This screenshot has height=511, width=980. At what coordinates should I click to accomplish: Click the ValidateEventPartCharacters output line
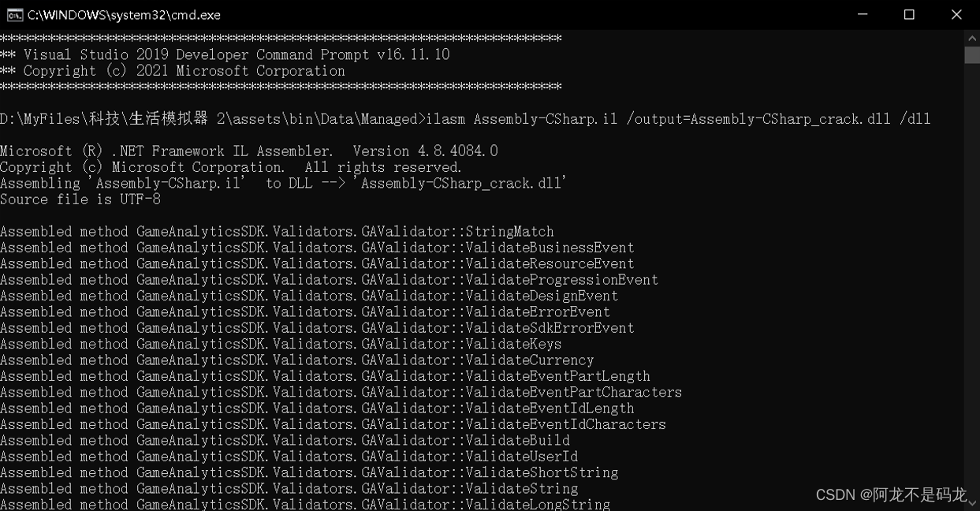click(x=341, y=393)
